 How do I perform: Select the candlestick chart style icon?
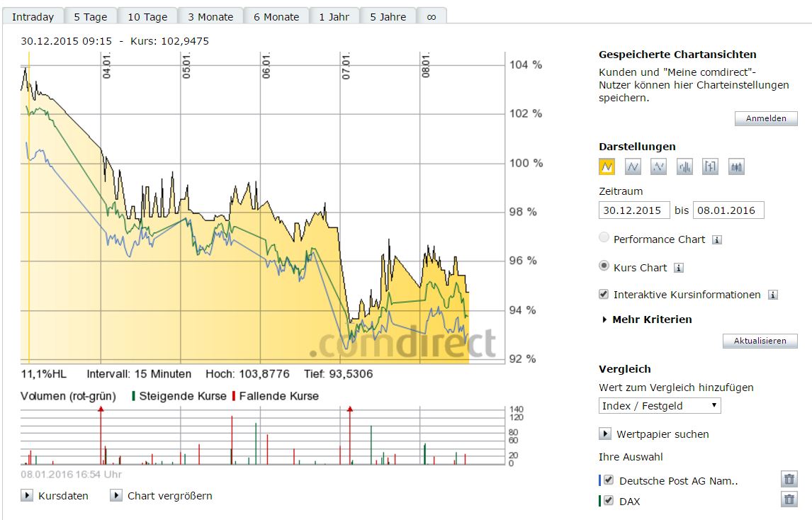pos(736,166)
